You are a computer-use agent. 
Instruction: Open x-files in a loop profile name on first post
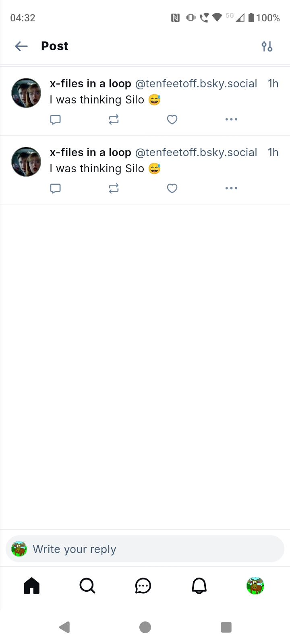[x=91, y=84]
